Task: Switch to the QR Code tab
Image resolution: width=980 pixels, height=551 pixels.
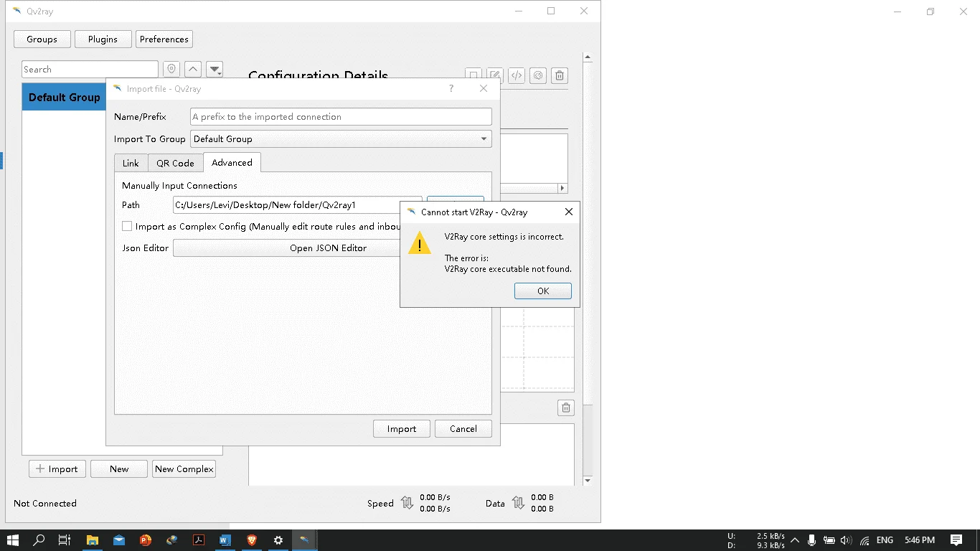Action: (x=175, y=163)
